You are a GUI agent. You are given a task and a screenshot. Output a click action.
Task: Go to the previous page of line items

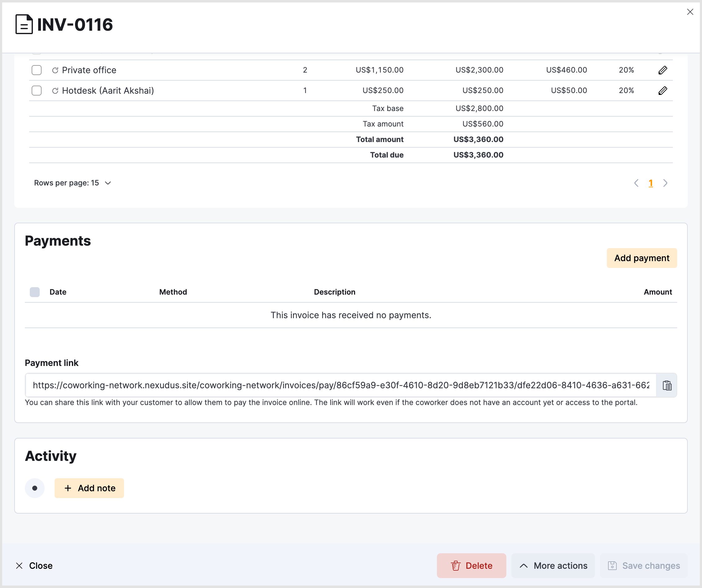[x=637, y=183]
